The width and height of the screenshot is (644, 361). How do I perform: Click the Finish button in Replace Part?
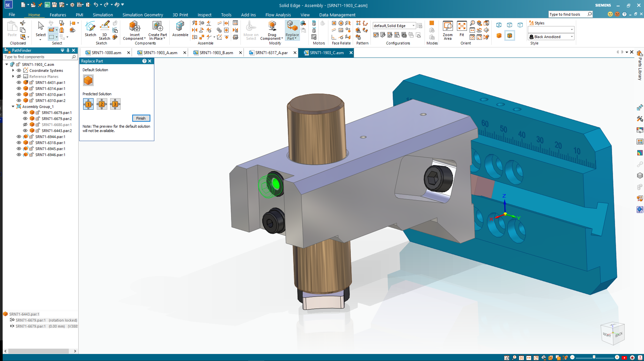point(141,118)
